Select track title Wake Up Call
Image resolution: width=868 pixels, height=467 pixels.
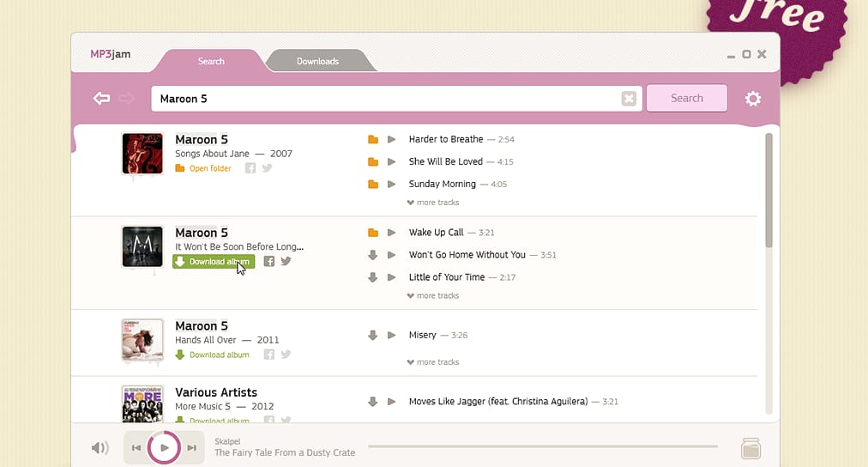tap(436, 233)
